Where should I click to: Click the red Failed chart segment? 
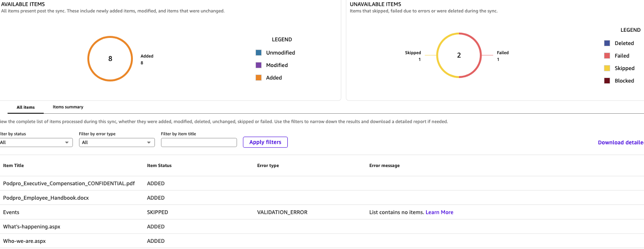coord(480,56)
